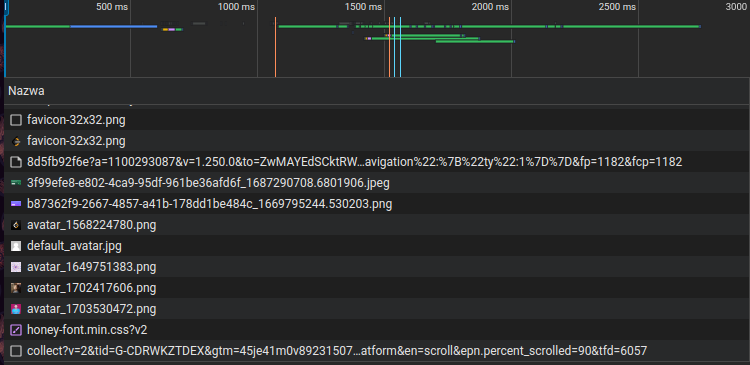This screenshot has width=750, height=365.
Task: Click the 1500 ms timeline label
Action: [364, 7]
